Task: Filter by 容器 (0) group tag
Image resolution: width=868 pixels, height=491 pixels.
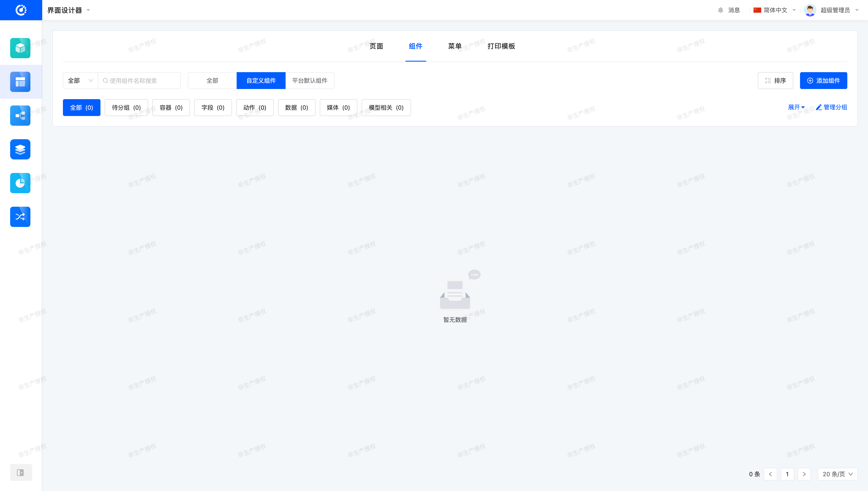Action: click(171, 108)
